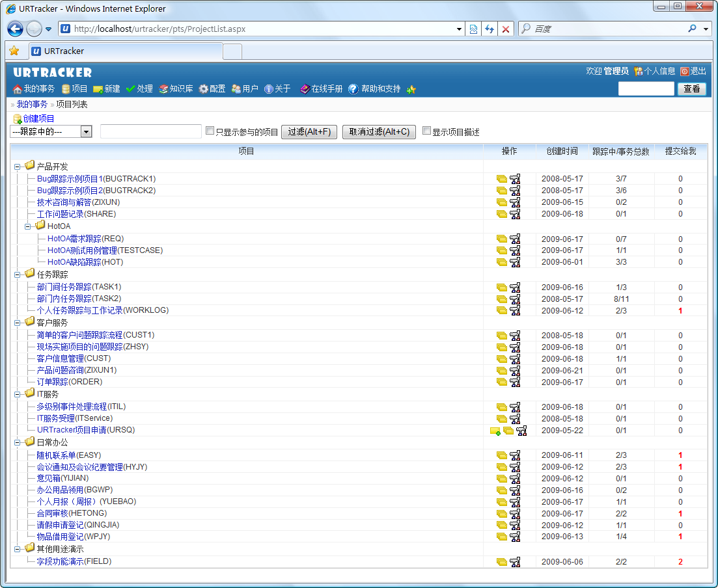Viewport: 718px width, 588px height.
Task: Open the folder icon in the HotOA HOT row
Action: 502,262
